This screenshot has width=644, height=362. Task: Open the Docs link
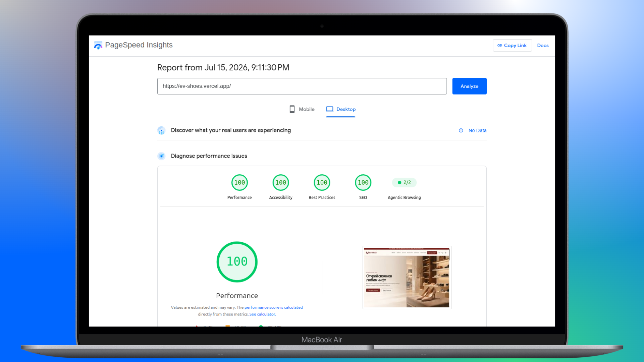tap(543, 46)
